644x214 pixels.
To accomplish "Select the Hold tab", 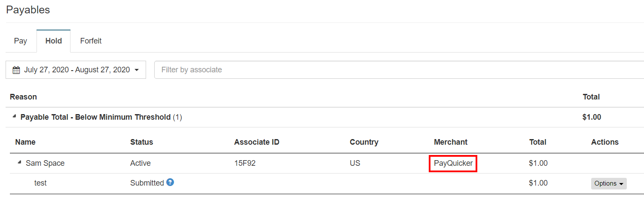I will click(x=54, y=41).
